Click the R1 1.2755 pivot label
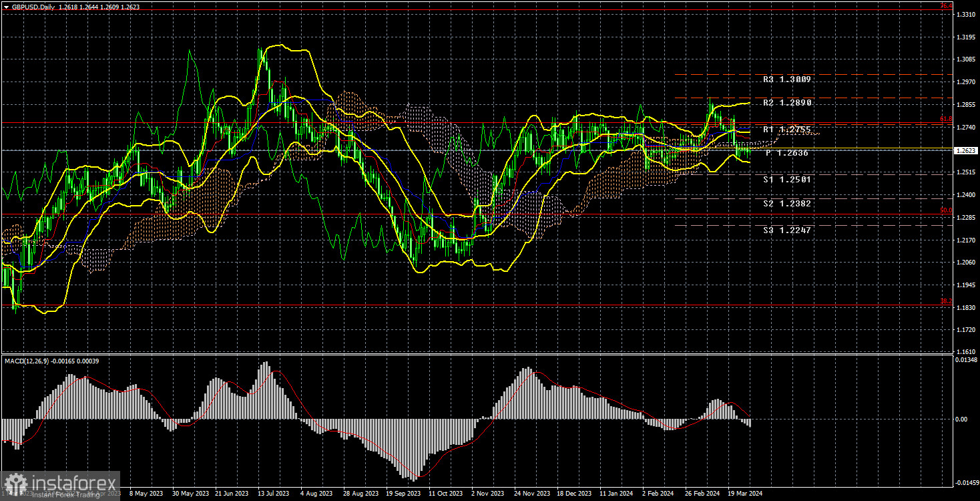This screenshot has width=980, height=501. tap(787, 130)
